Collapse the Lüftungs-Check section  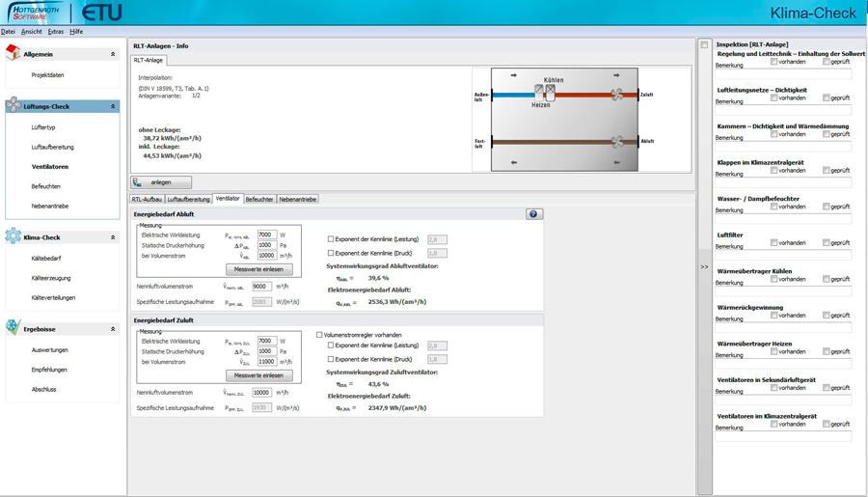click(113, 106)
